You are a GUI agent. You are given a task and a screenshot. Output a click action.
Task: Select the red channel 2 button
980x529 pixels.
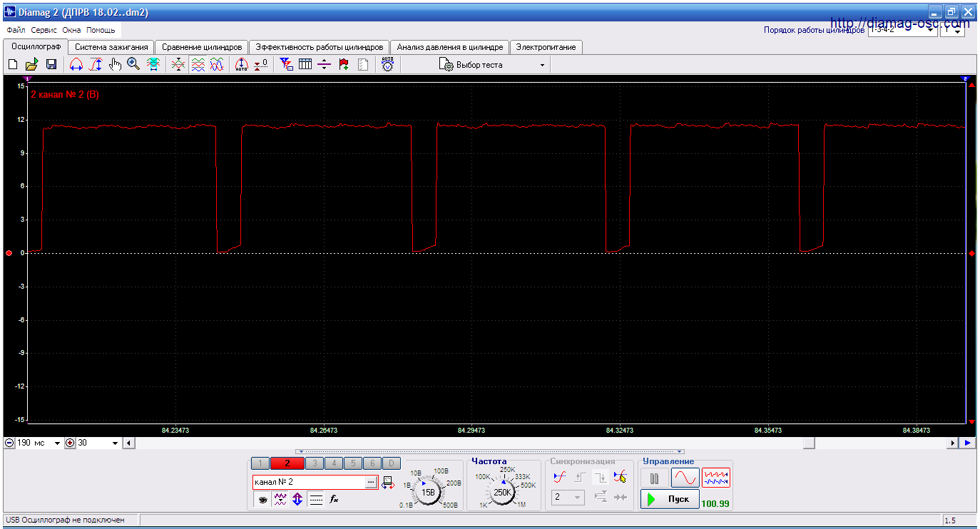click(x=287, y=463)
